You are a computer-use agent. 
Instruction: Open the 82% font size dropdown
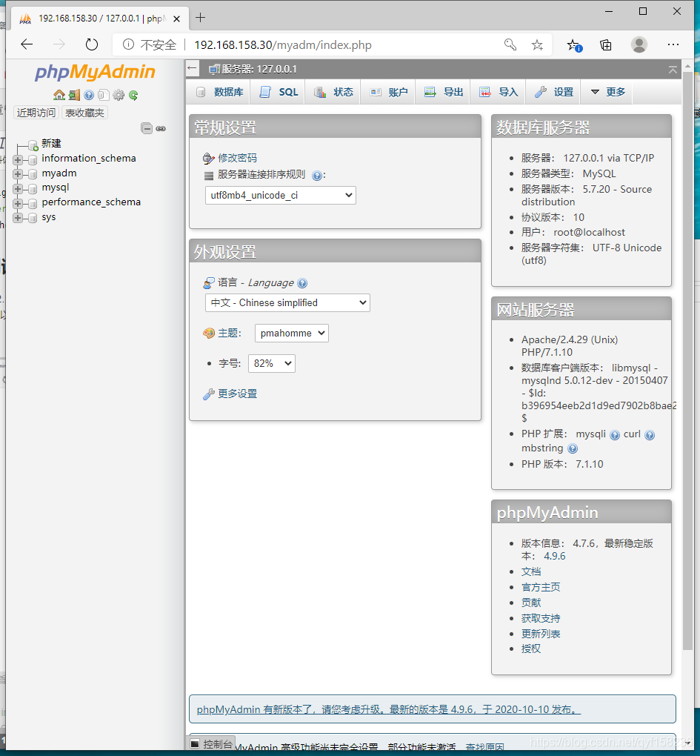pyautogui.click(x=272, y=363)
